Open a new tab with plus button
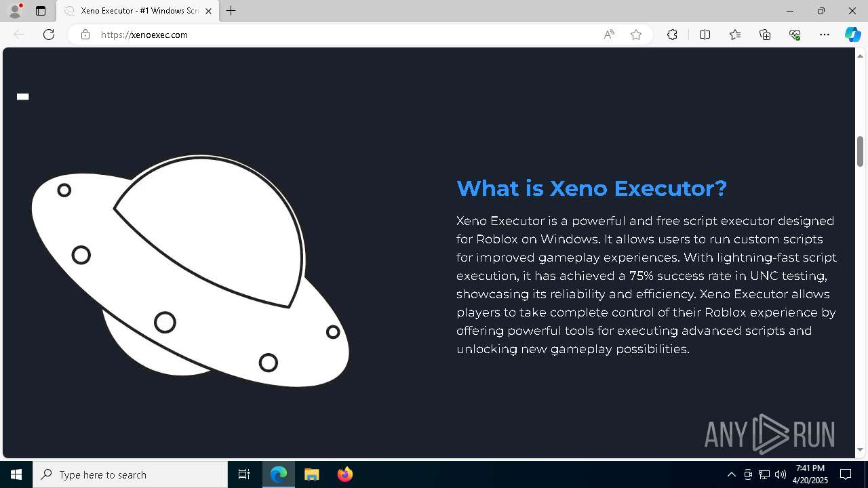The width and height of the screenshot is (868, 488). click(x=231, y=11)
